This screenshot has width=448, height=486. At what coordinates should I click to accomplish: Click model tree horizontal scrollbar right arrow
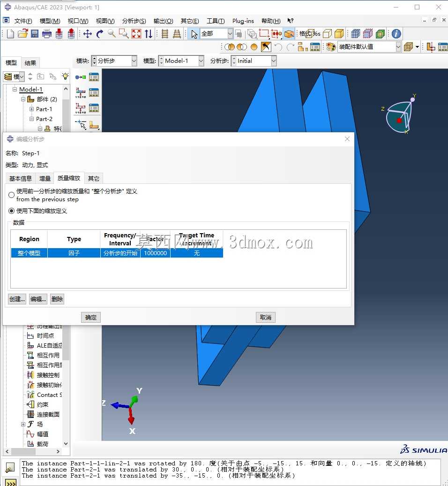58,452
